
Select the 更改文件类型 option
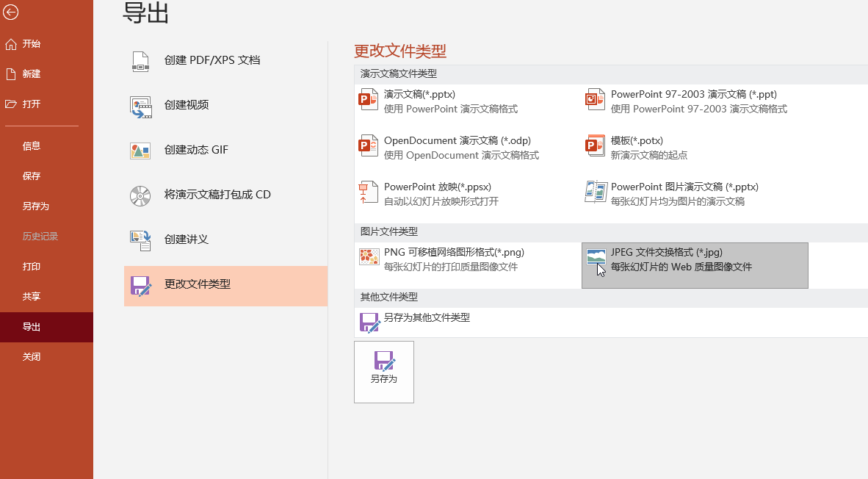[226, 286]
